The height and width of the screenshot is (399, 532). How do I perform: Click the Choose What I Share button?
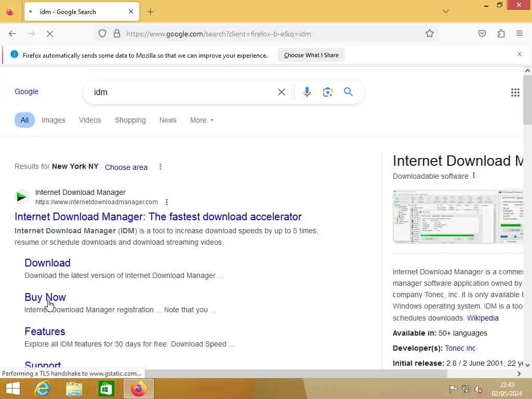311,55
